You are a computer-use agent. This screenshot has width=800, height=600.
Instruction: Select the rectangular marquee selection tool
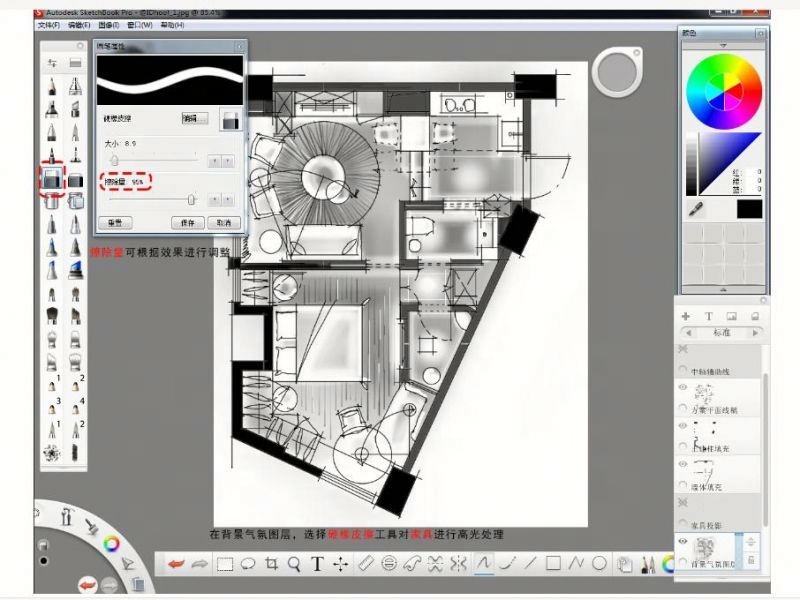click(225, 563)
